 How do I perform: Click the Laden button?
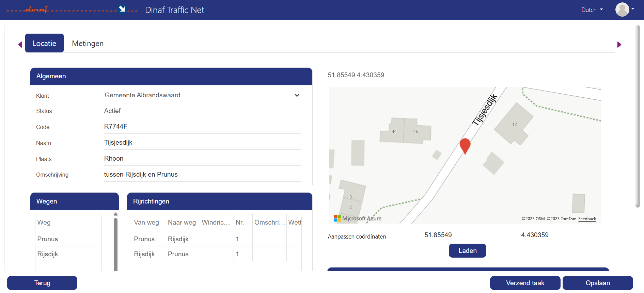coord(468,251)
